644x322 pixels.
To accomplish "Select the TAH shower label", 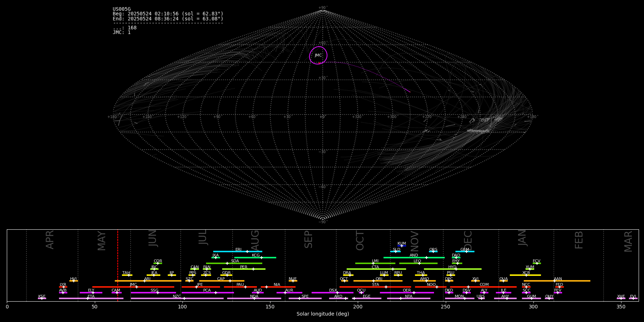I will [126, 273].
